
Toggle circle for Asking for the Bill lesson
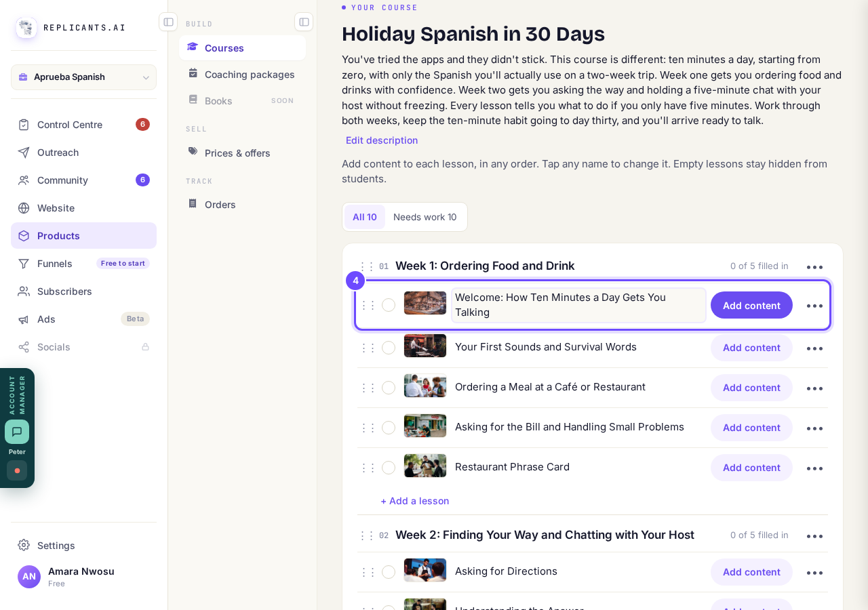tap(389, 428)
